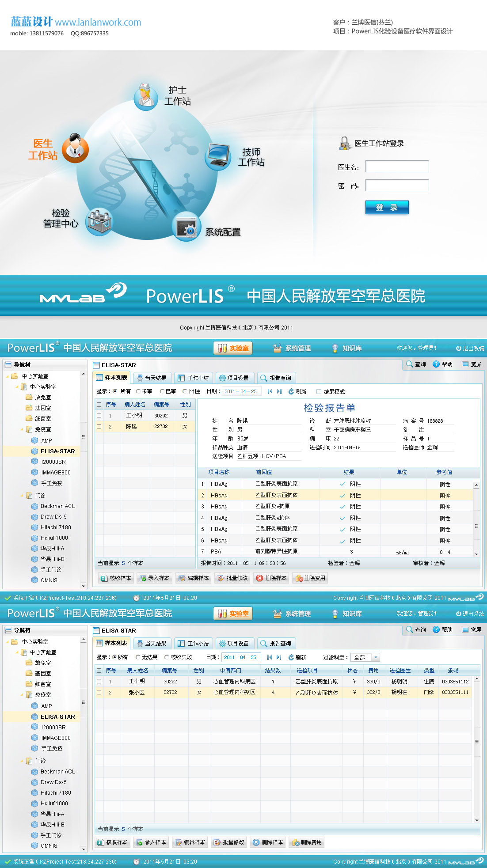This screenshot has height=868, width=487.
Task: Open 帮助 help in the 过滤科室 screen
Action: (442, 629)
